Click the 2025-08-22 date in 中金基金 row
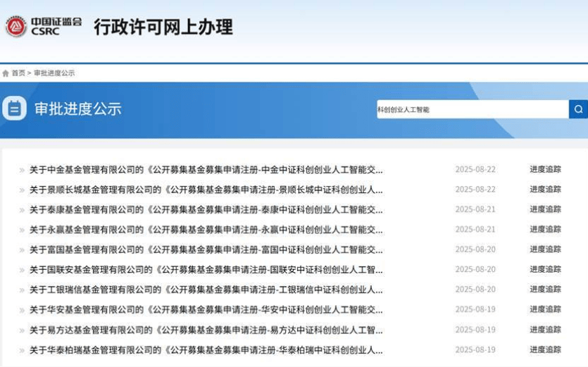588x367 pixels. pyautogui.click(x=475, y=170)
